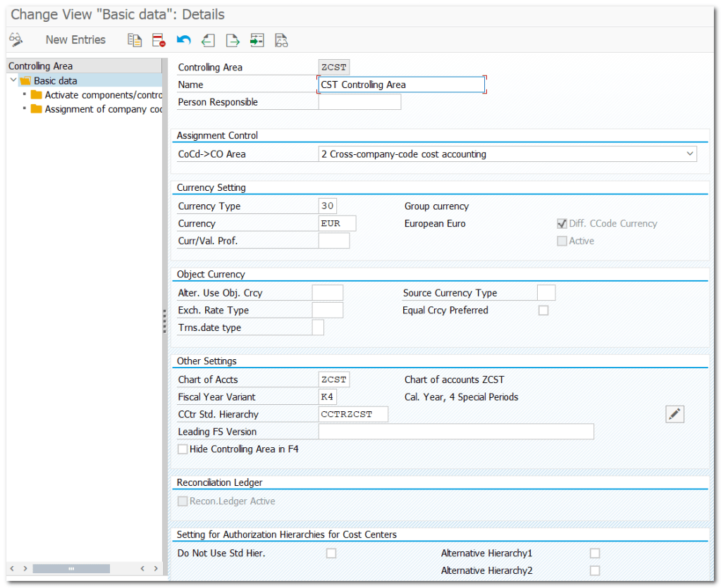The image size is (721, 588).
Task: Enable the Do Not Use Std Hier. checkbox
Action: click(331, 553)
